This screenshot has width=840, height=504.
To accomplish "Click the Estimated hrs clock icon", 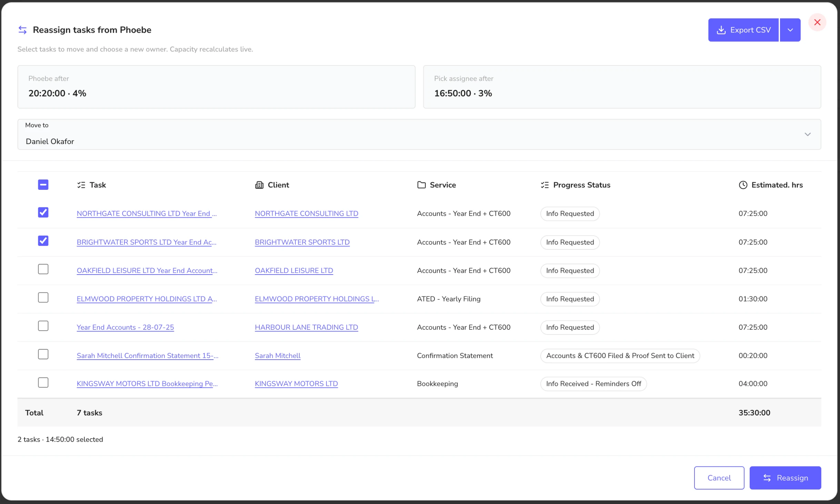I will click(x=743, y=185).
